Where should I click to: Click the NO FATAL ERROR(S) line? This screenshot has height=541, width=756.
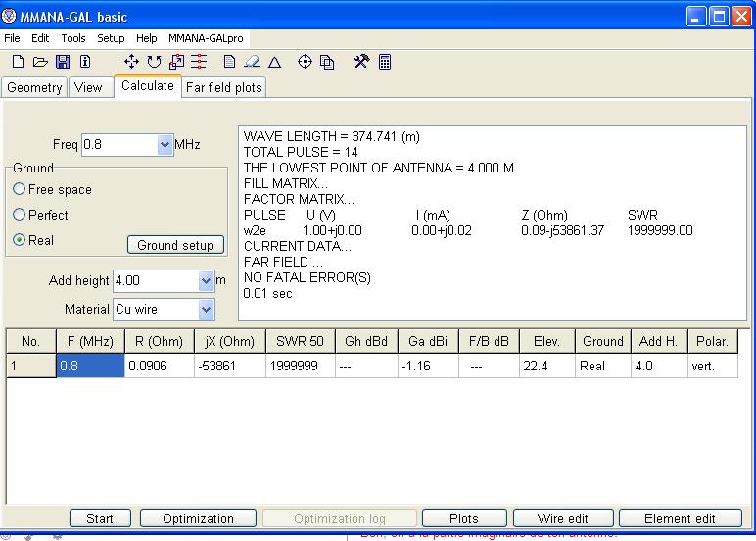coord(307,278)
